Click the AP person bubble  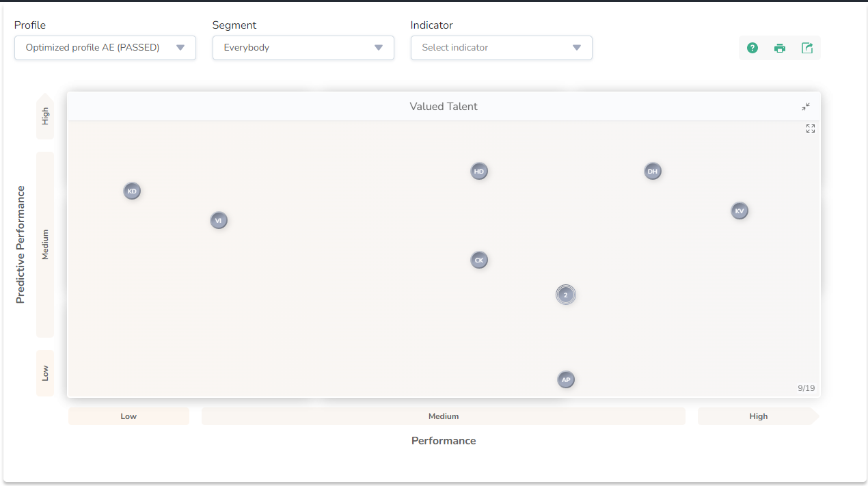566,380
